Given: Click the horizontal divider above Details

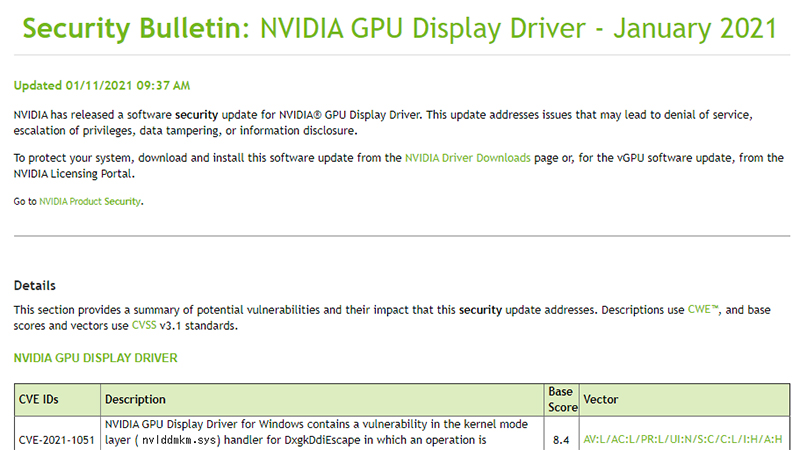Looking at the screenshot, I should click(x=398, y=236).
